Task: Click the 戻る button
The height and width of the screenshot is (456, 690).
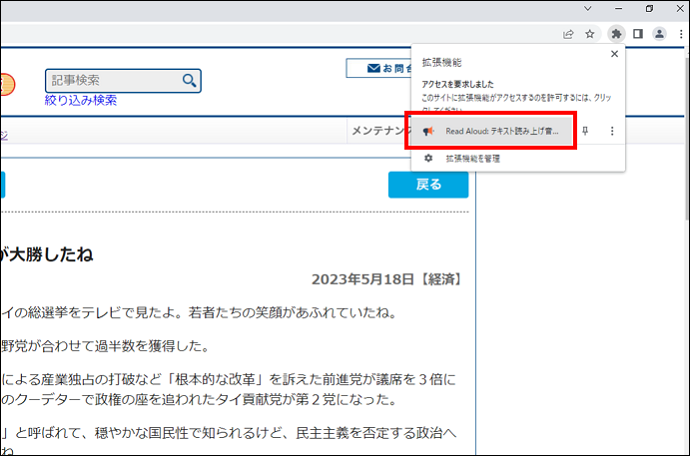Action: pos(428,185)
